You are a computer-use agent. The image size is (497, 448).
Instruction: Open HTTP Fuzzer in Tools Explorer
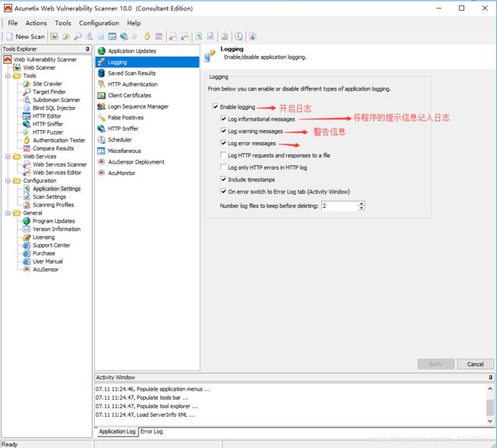(48, 132)
